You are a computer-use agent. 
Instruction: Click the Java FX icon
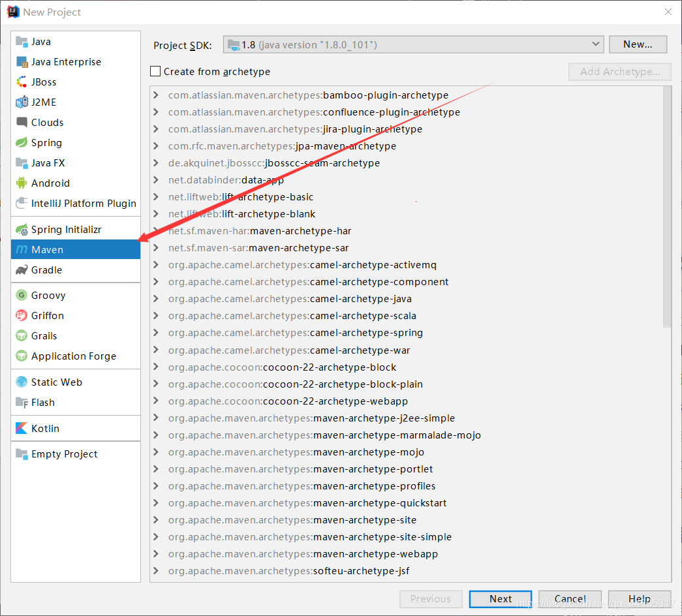click(22, 163)
